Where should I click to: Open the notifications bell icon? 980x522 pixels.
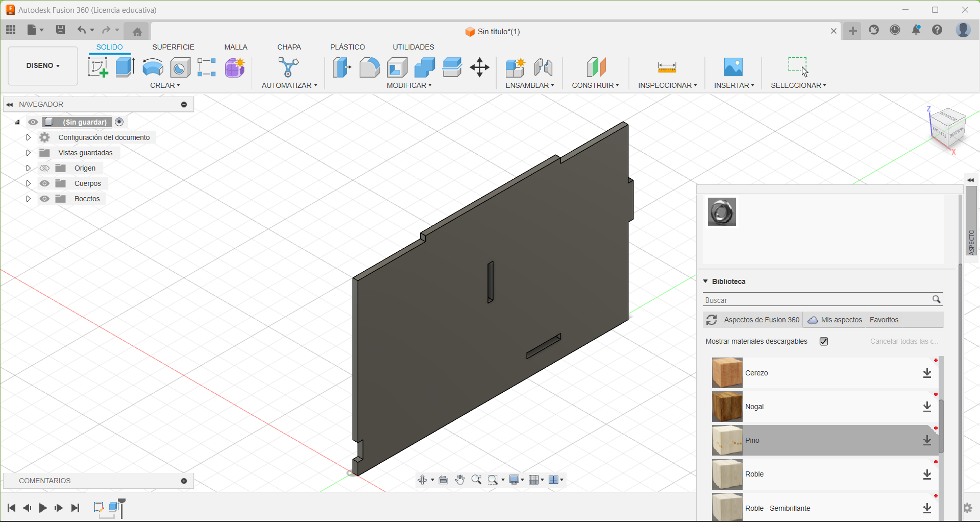coord(916,30)
